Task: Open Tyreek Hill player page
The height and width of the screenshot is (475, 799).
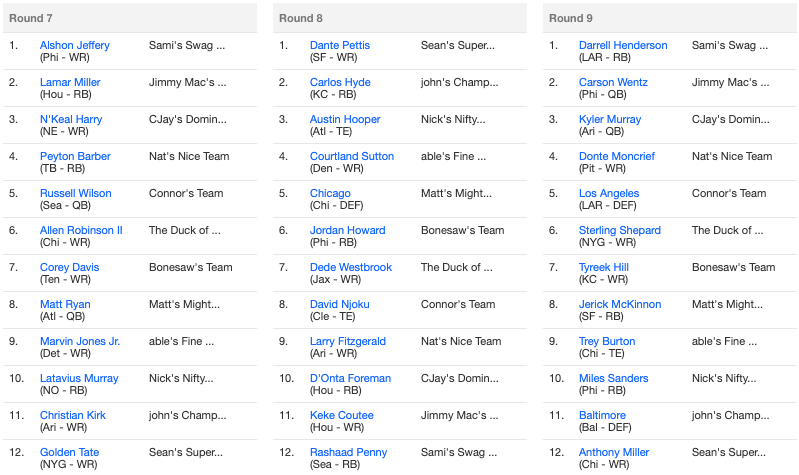Action: [603, 267]
